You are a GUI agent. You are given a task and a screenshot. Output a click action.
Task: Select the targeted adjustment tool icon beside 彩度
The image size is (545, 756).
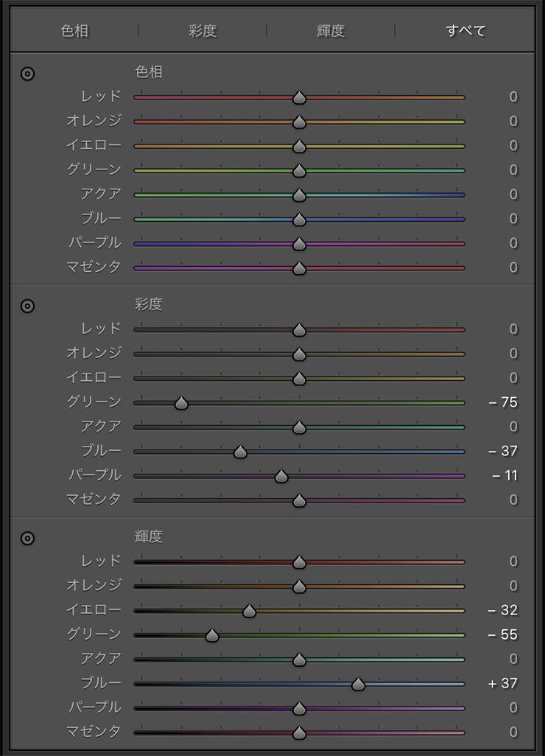(27, 306)
